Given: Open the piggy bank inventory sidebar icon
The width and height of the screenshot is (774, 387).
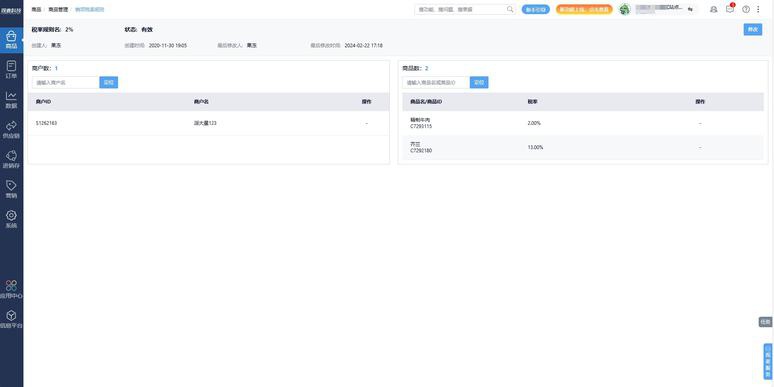Looking at the screenshot, I should coord(11,159).
